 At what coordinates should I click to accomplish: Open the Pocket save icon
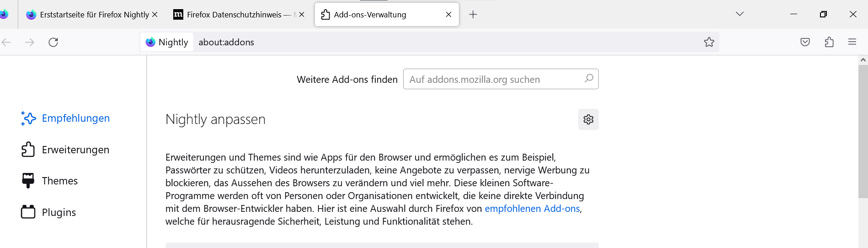(805, 42)
